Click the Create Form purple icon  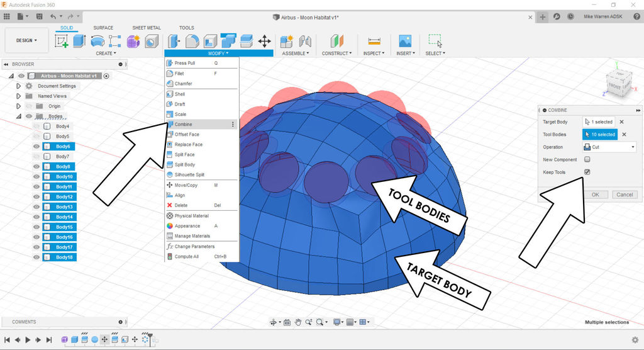[x=133, y=41]
